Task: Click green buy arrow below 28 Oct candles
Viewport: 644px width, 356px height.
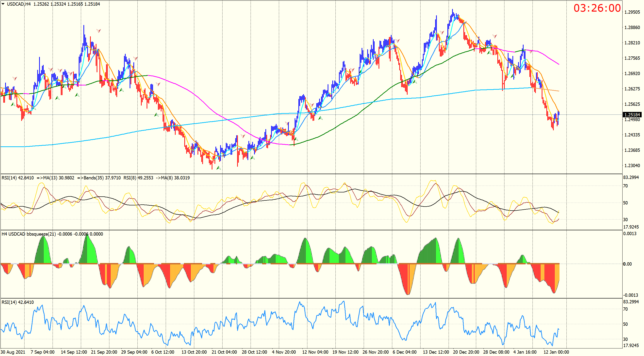Action: (x=252, y=158)
